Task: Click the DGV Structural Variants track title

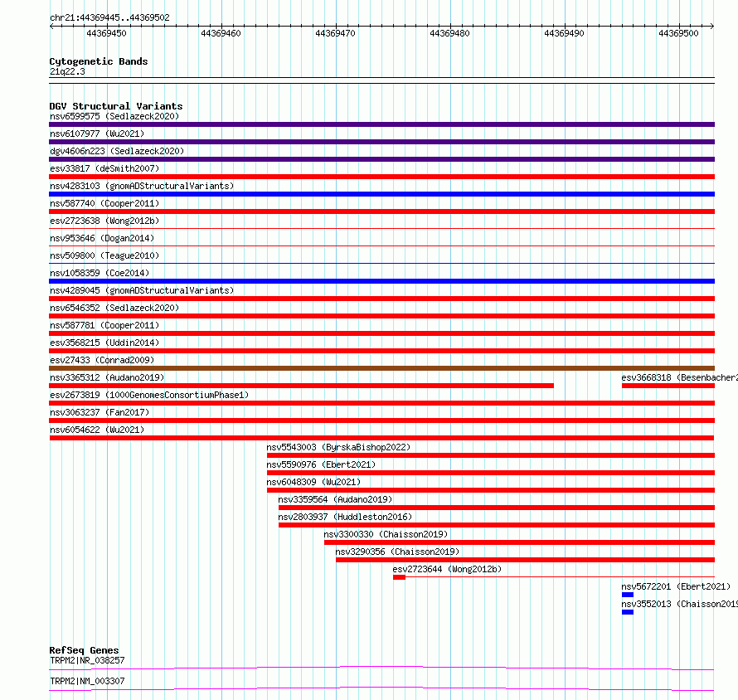Action: point(116,106)
